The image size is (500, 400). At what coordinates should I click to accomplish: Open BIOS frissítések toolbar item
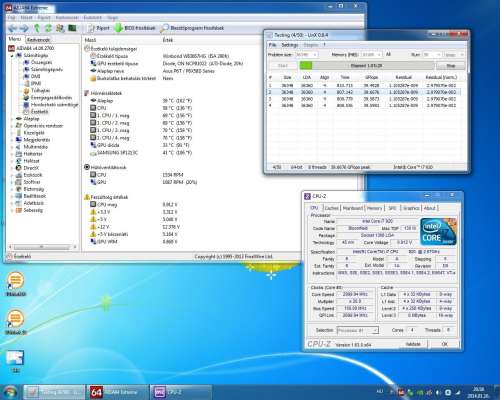(x=135, y=28)
